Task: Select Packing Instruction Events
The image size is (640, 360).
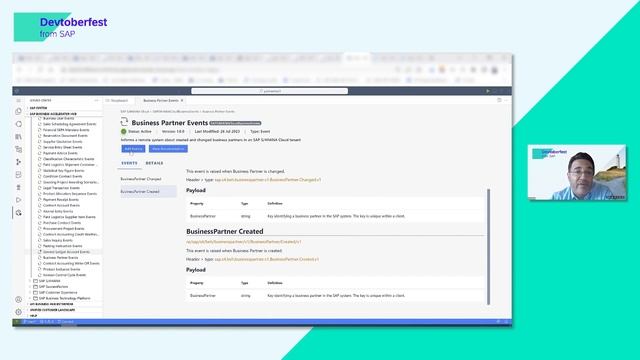Action: pos(62,246)
